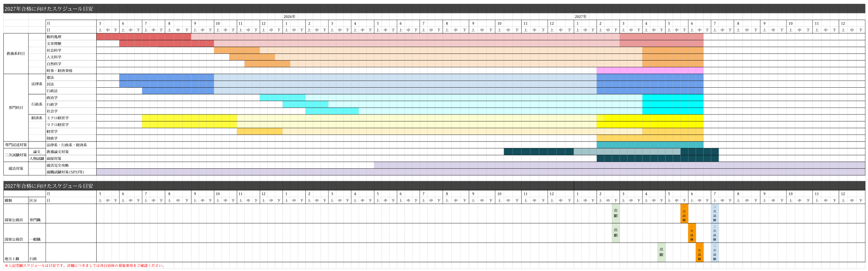Click the 法律系 group cell
868x271 pixels.
tap(37, 84)
